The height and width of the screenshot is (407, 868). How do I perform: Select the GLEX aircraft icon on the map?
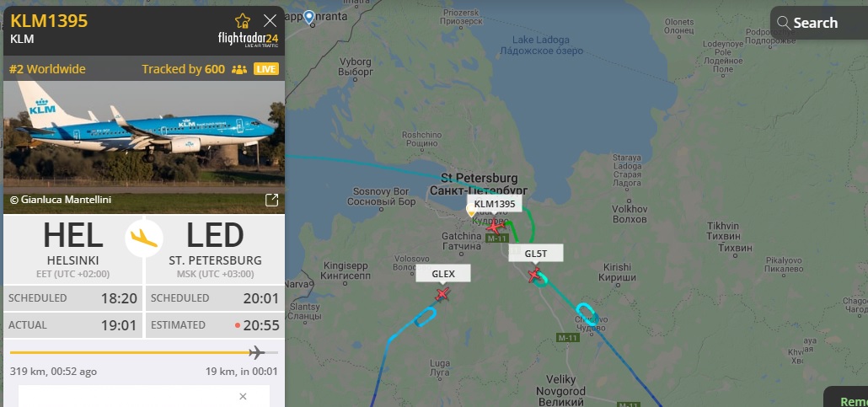click(442, 294)
